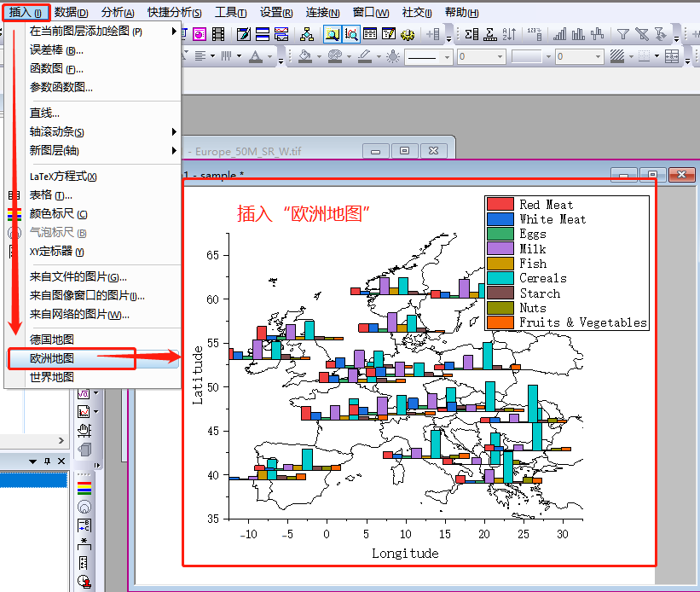
Task: Open the film strip video icon
Action: click(218, 34)
